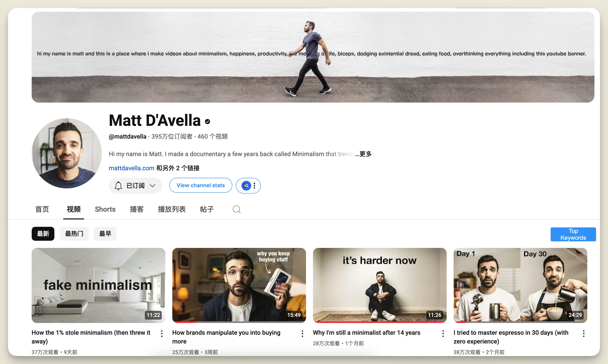608x364 pixels.
Task: Switch to the Shorts tab
Action: point(105,209)
